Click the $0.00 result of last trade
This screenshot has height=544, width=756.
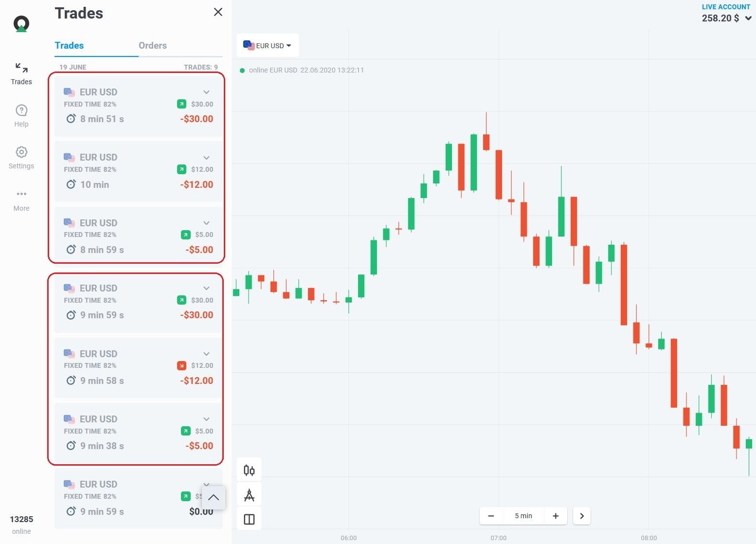[201, 511]
